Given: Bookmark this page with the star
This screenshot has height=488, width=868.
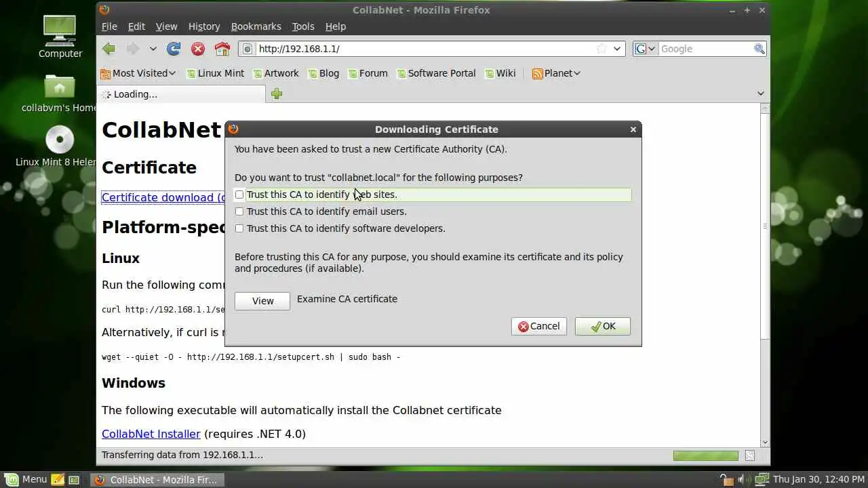Looking at the screenshot, I should [601, 49].
